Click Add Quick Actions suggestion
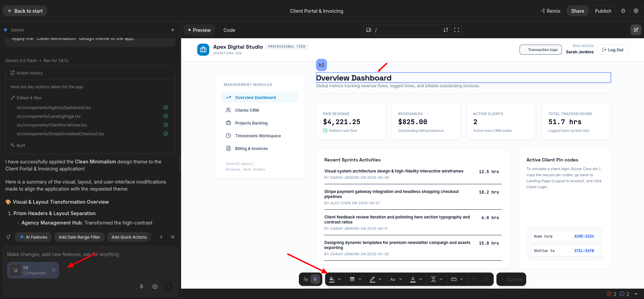This screenshot has height=299, width=644. tap(129, 237)
